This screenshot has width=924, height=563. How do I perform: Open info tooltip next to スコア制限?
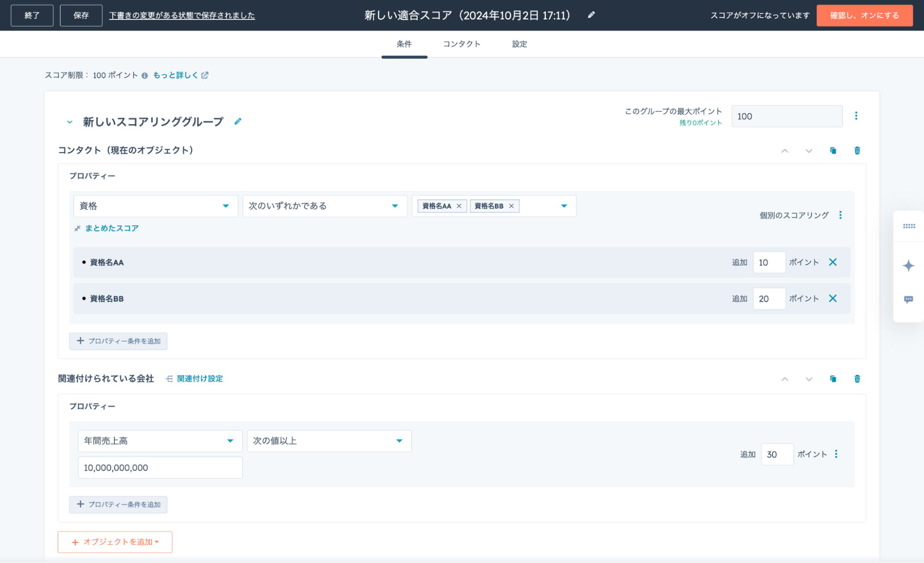tap(145, 75)
